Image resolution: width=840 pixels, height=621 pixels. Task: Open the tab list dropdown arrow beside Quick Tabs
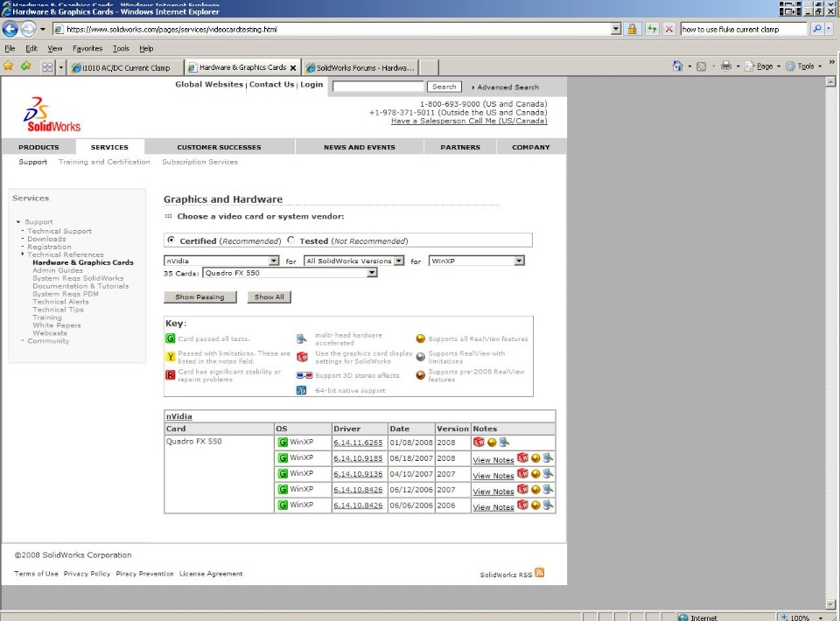click(x=60, y=67)
